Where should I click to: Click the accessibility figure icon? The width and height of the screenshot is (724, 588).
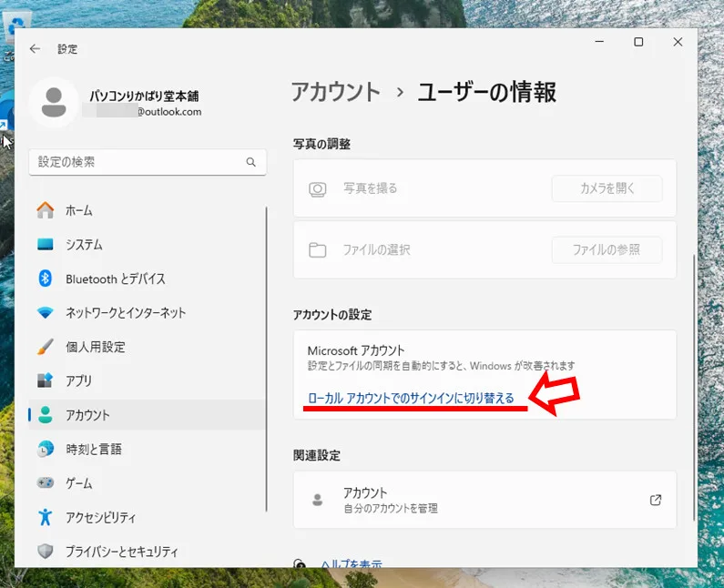(46, 517)
